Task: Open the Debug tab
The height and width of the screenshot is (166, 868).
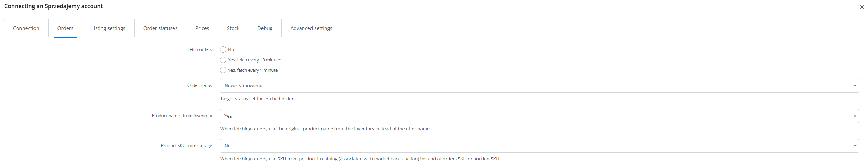Action: pyautogui.click(x=265, y=28)
